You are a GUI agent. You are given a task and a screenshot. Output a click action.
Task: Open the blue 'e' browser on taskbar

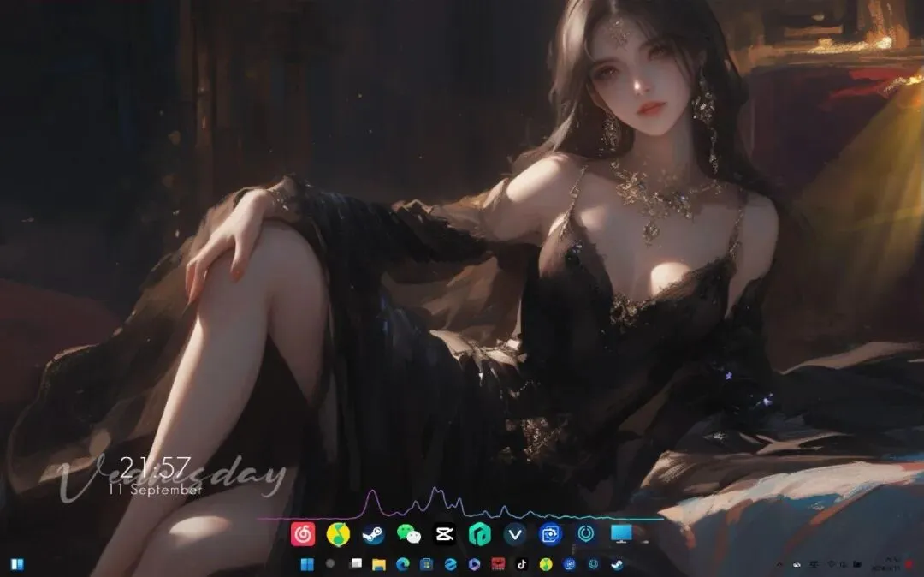pos(451,565)
